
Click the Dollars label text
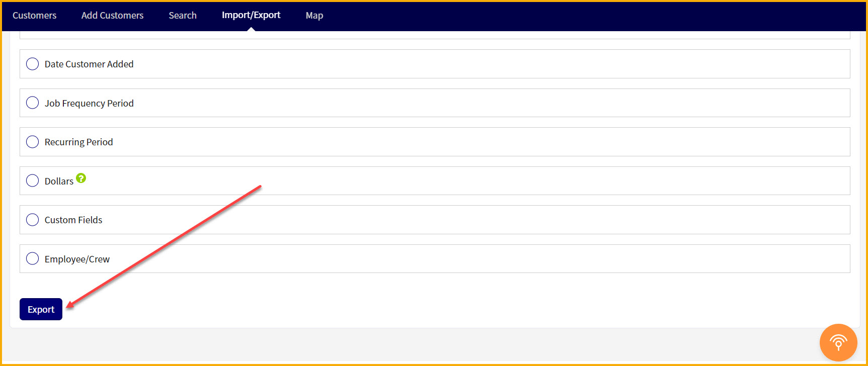[x=59, y=181]
